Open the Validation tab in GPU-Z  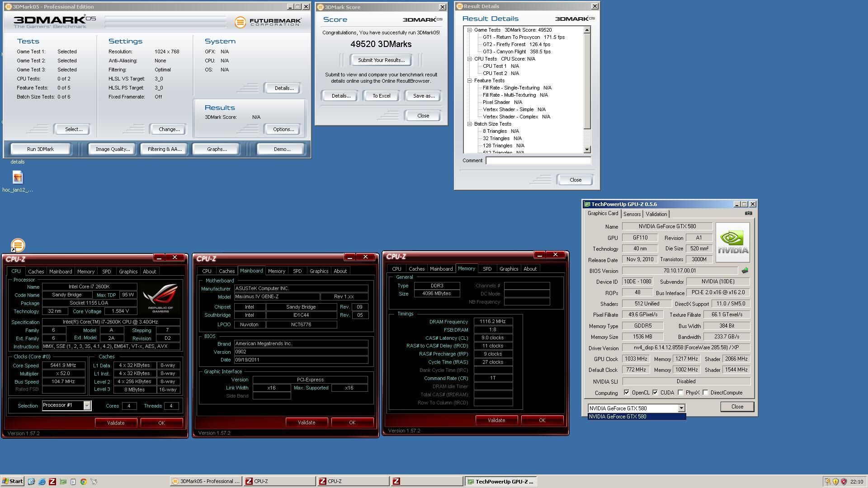(656, 214)
